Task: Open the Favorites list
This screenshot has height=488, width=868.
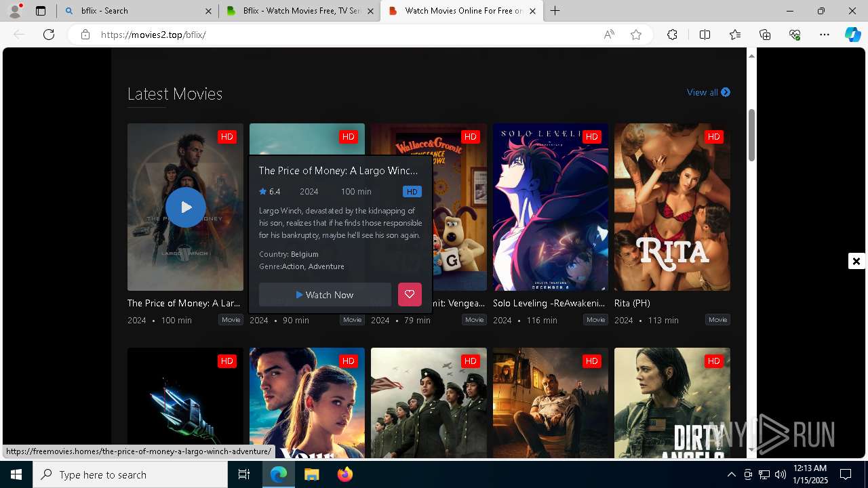Action: [x=735, y=35]
